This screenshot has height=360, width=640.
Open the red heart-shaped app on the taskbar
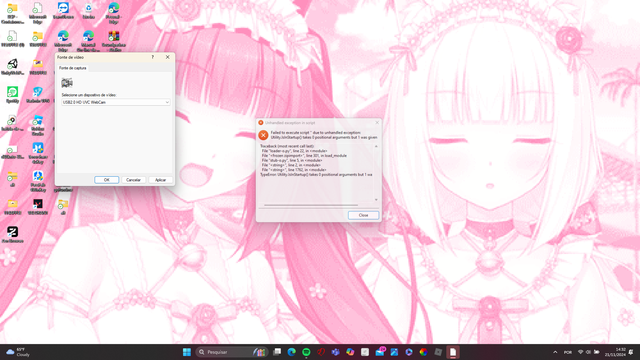[x=321, y=352]
